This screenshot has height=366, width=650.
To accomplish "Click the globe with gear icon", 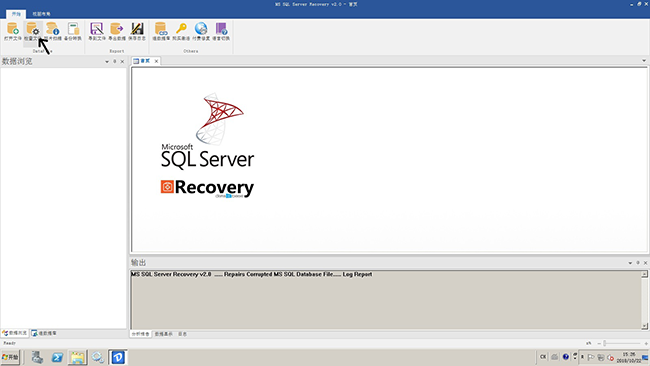I will point(201,29).
